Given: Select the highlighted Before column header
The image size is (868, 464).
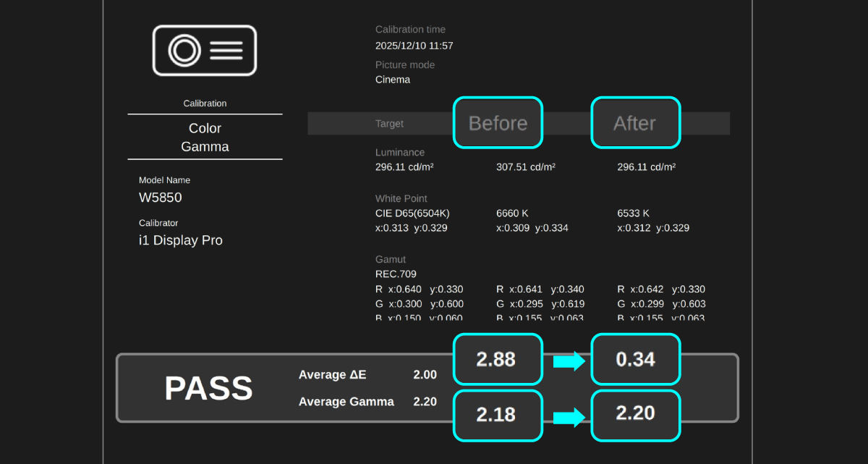Looking at the screenshot, I should [x=498, y=123].
